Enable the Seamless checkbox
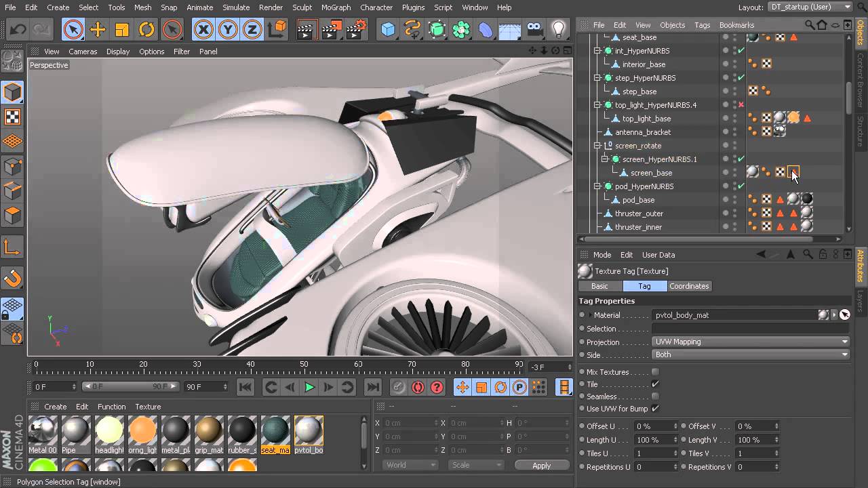The width and height of the screenshot is (868, 488). (x=655, y=396)
